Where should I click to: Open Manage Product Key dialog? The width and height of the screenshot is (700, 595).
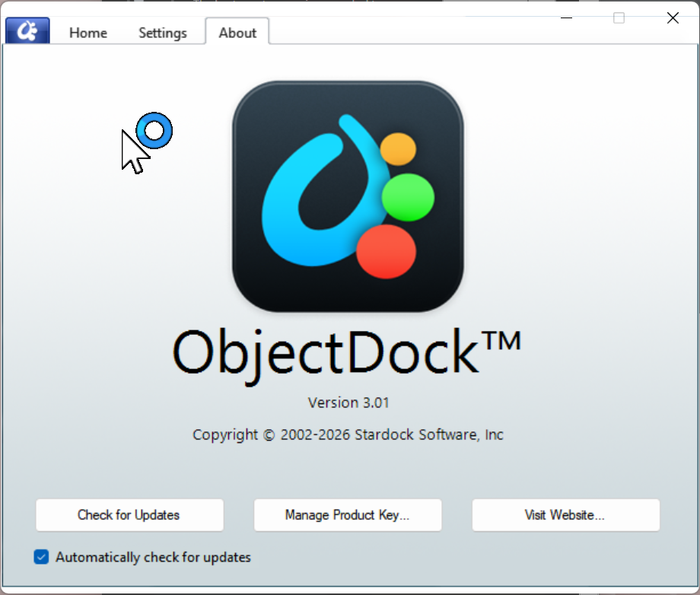pyautogui.click(x=348, y=515)
